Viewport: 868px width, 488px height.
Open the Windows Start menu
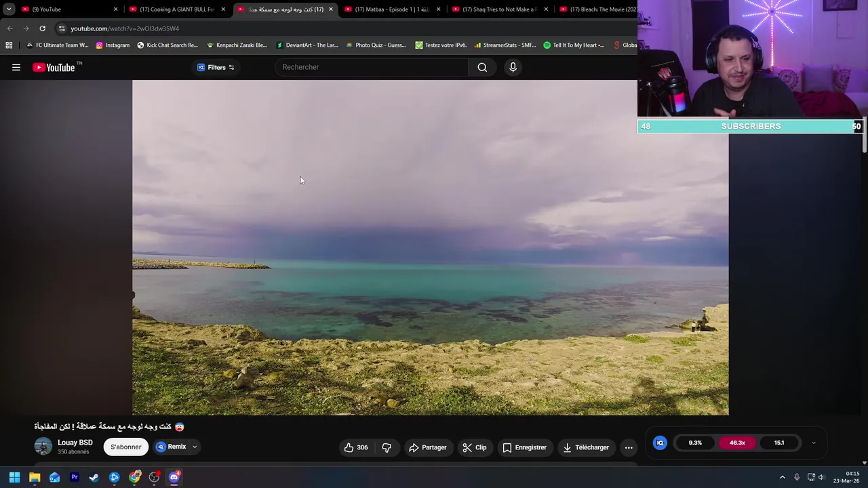(14, 477)
